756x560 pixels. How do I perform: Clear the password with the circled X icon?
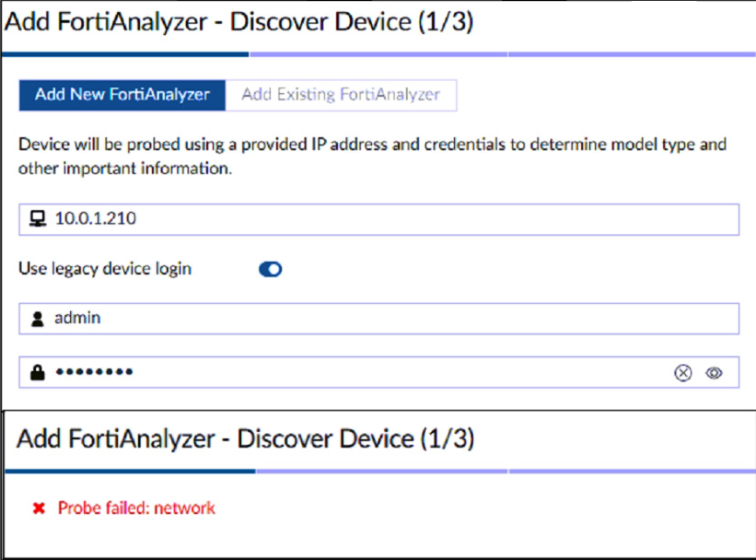pos(682,373)
